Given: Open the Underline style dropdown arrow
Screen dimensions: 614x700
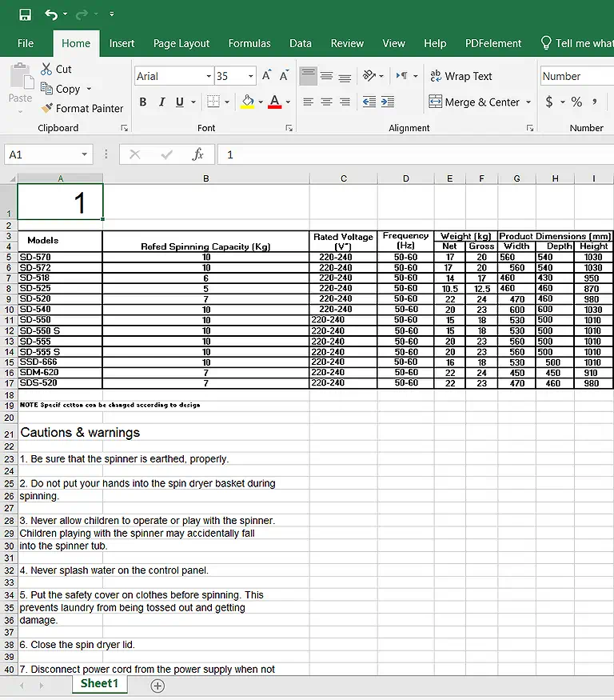Looking at the screenshot, I should point(193,102).
